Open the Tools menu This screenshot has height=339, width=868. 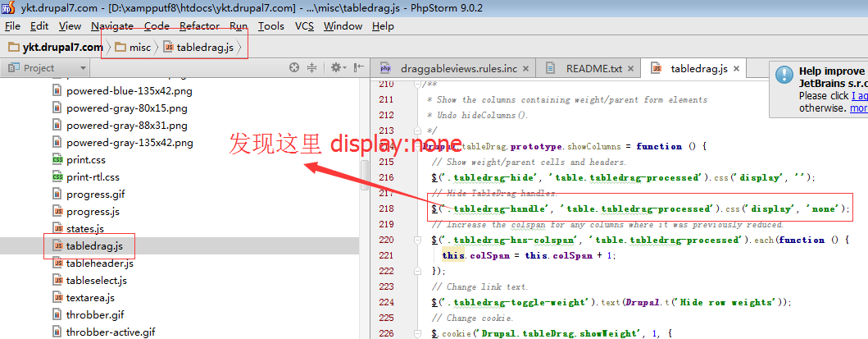(271, 26)
